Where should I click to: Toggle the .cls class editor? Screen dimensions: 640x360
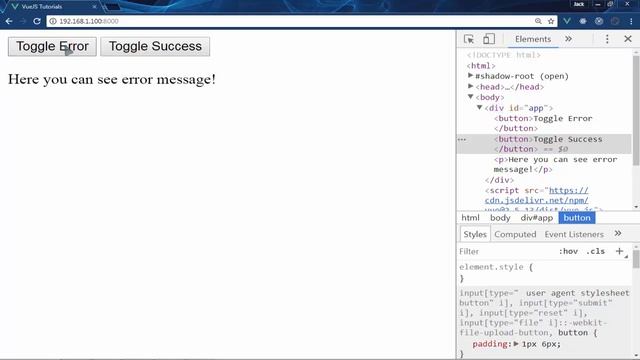595,251
